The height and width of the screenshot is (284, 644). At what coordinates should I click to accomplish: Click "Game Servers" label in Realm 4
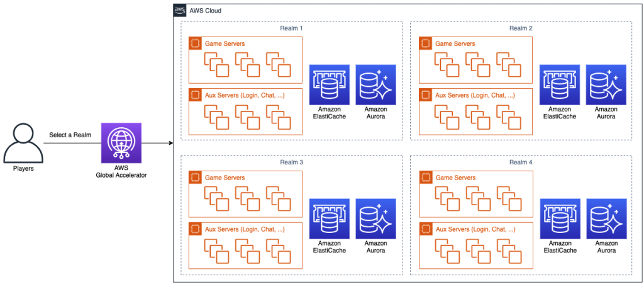(x=455, y=178)
